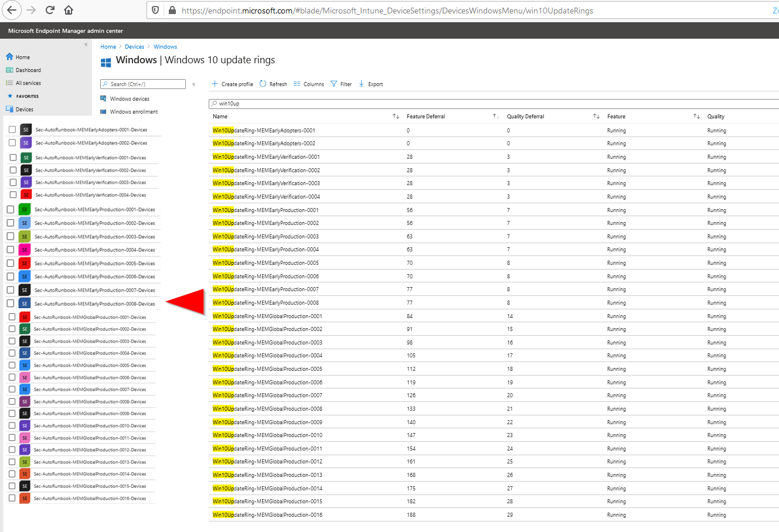
Task: Click SE icon of MEMEarlyProduction-0004-Devices group
Action: 24,250
